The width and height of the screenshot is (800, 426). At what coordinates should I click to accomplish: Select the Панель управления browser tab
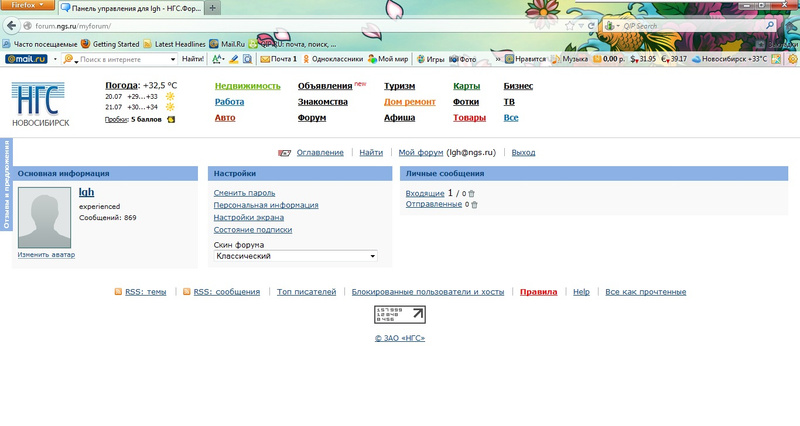131,8
